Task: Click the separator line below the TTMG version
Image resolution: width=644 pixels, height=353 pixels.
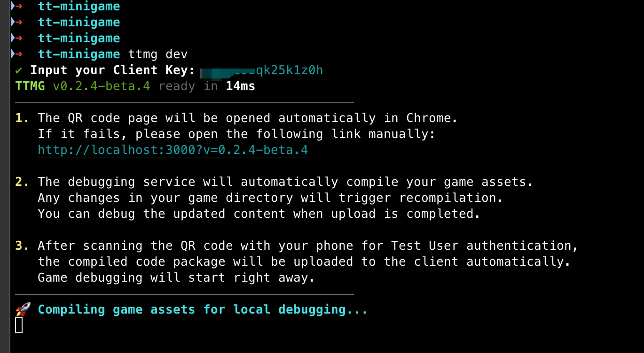Action: (184, 102)
